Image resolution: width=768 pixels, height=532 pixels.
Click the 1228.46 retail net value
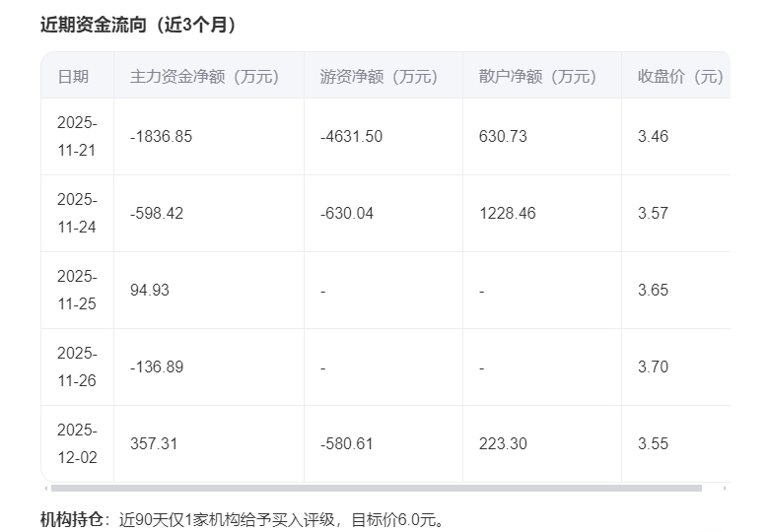[x=507, y=213]
